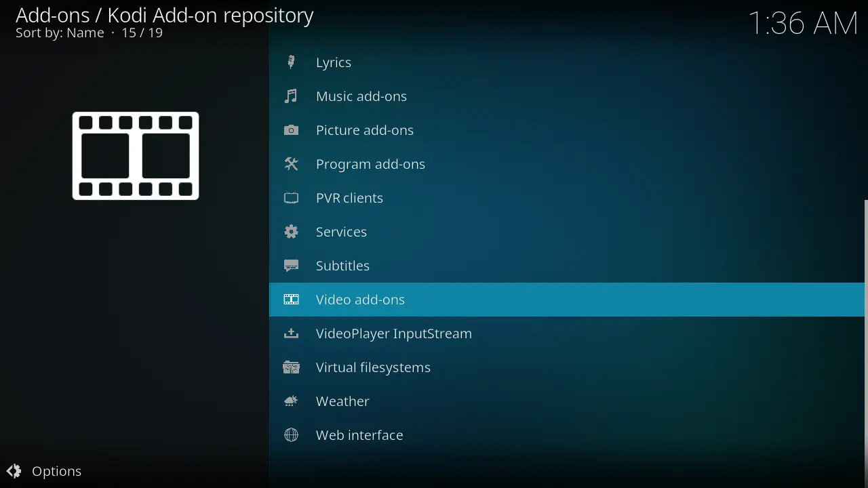868x488 pixels.
Task: Click the clock showing 1:36 AM
Action: pos(804,24)
